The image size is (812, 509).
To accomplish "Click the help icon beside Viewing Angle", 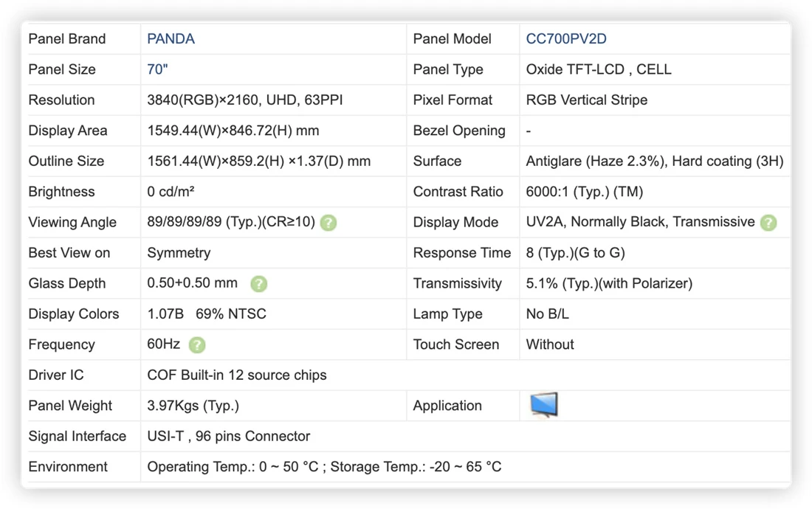I will tap(328, 223).
